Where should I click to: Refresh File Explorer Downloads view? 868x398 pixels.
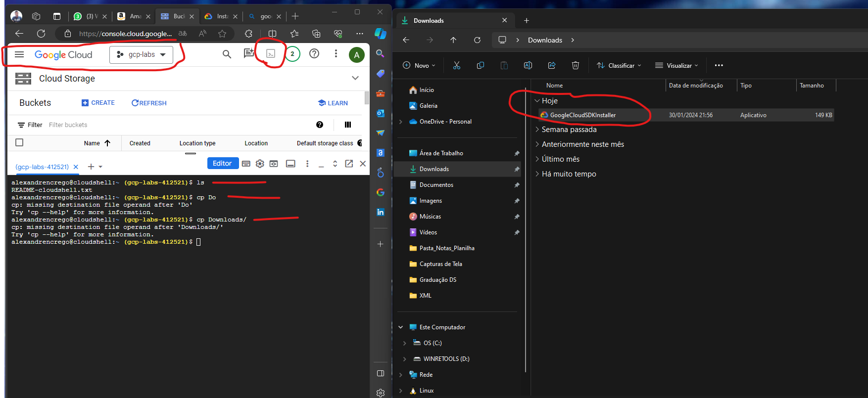(477, 40)
